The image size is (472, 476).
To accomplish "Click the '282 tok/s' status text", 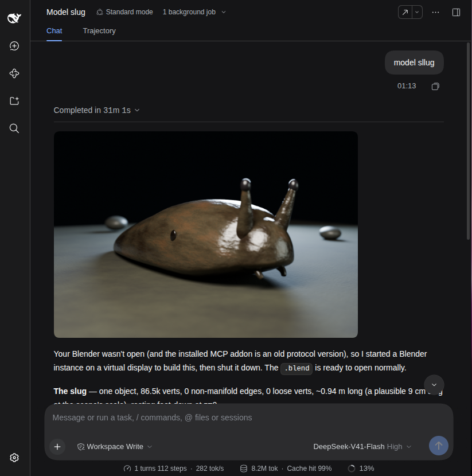I will (x=210, y=469).
